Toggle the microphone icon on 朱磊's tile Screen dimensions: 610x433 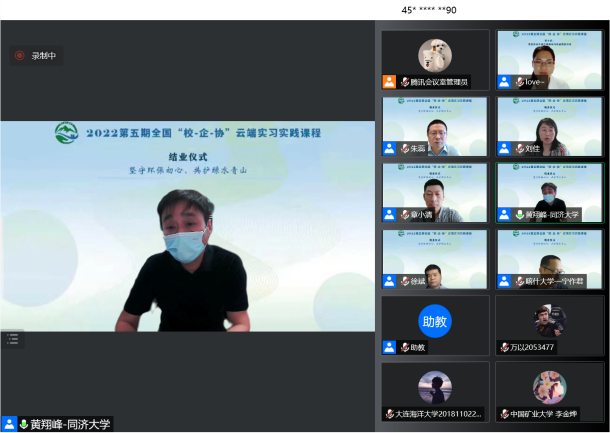[405, 148]
